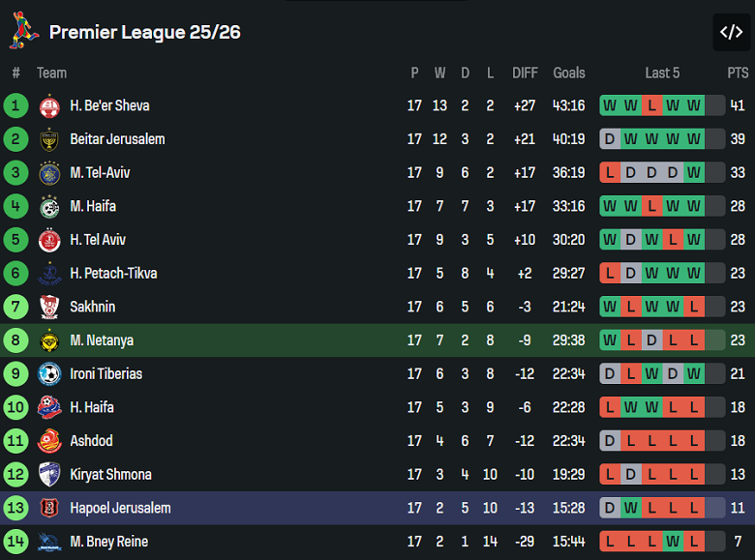The height and width of the screenshot is (560, 755).
Task: Click the league logo beside Premier League title
Action: (24, 31)
